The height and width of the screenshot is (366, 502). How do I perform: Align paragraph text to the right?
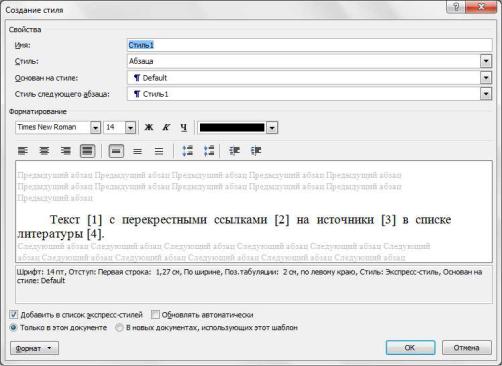coord(66,151)
